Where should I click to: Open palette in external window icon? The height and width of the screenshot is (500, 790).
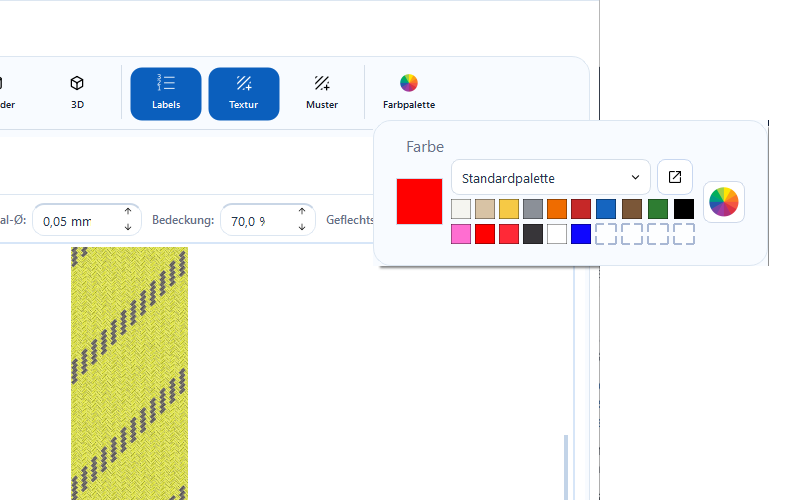pyautogui.click(x=675, y=177)
